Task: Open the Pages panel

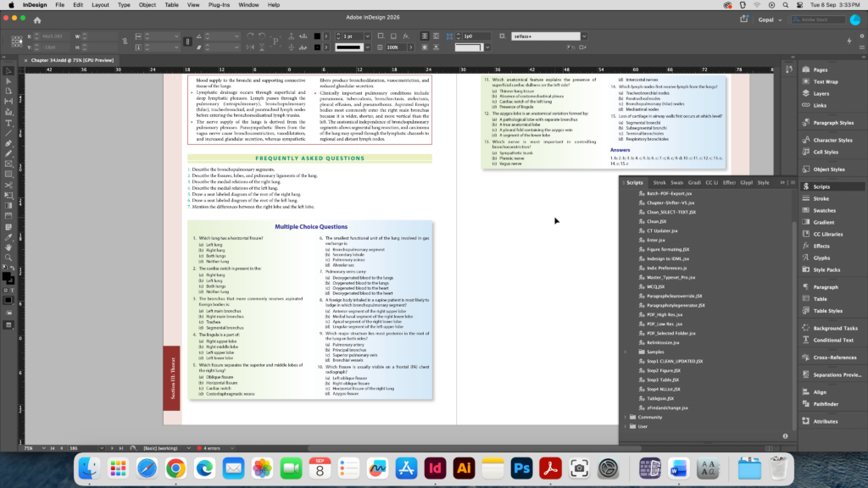Action: [x=820, y=69]
